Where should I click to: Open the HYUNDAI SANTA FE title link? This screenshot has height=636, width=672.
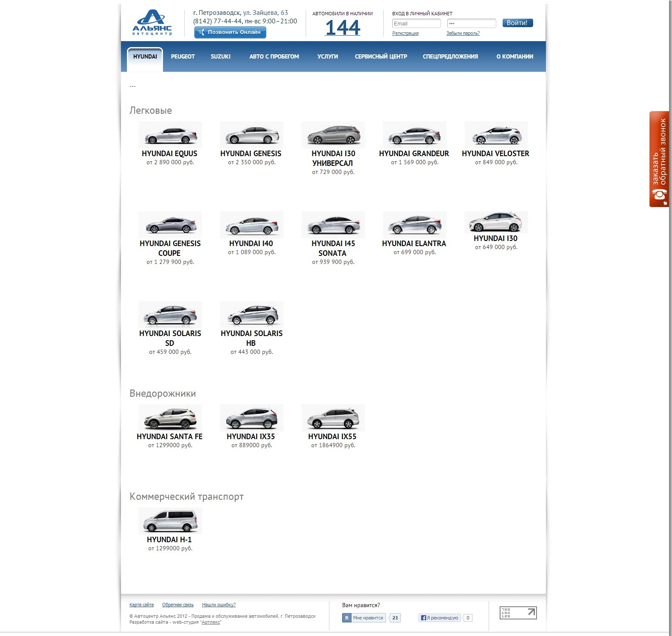click(x=170, y=437)
